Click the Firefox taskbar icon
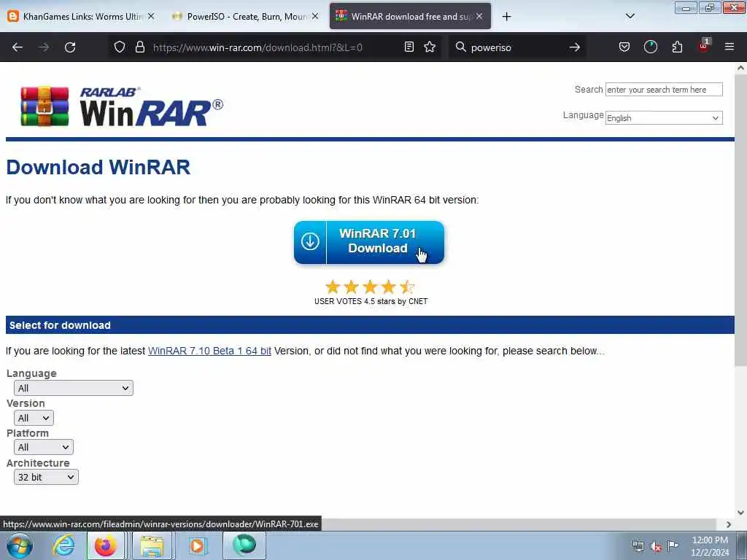747x560 pixels. pyautogui.click(x=106, y=545)
